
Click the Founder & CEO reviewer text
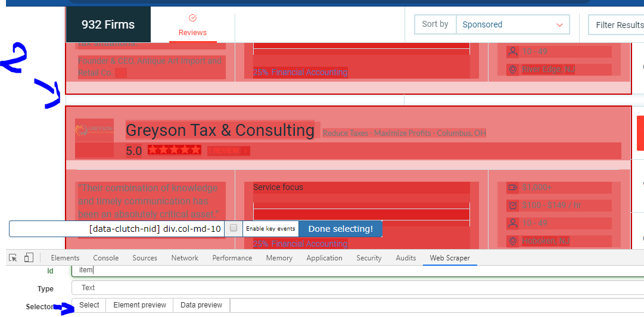150,67
